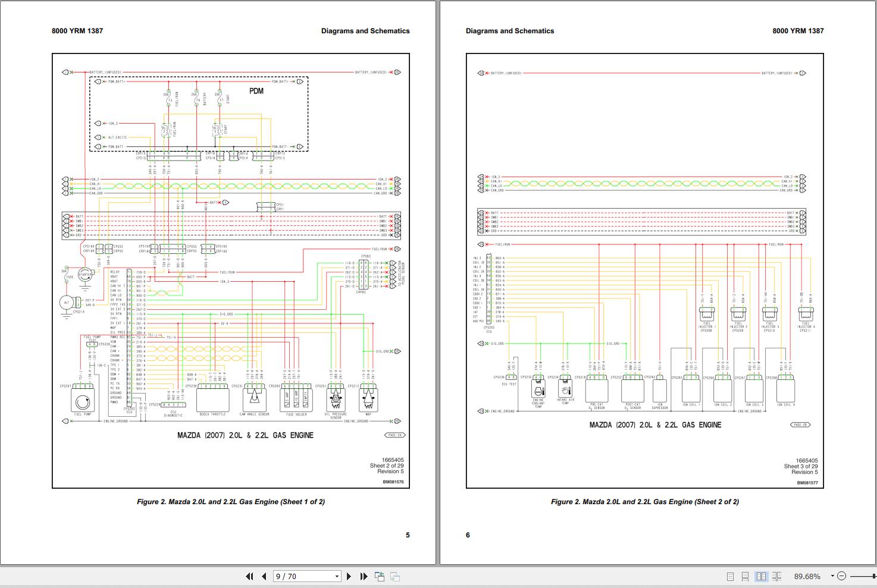Click the greyed-out next view icon
Screen dimensions: 877x588
(394, 576)
